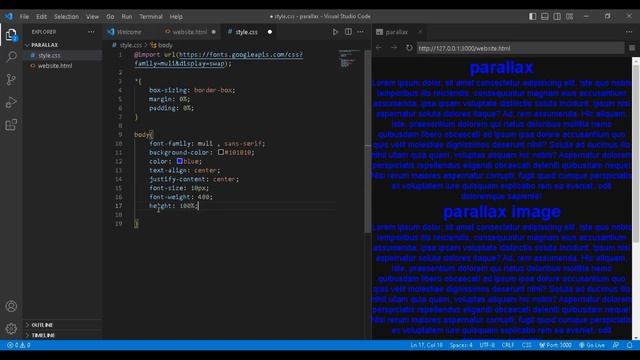Screen dimensions: 640x360
Task: Click UTF-8 encoding status
Action: click(487, 345)
